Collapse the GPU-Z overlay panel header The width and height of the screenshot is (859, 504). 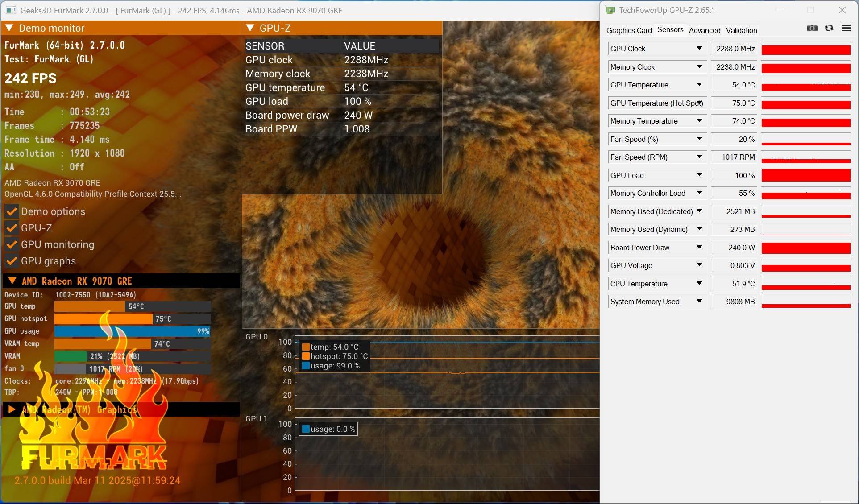pyautogui.click(x=250, y=28)
